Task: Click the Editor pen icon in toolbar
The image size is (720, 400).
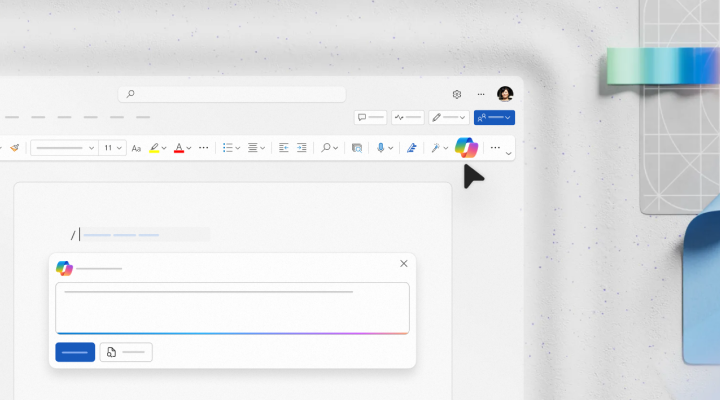Action: [x=411, y=148]
